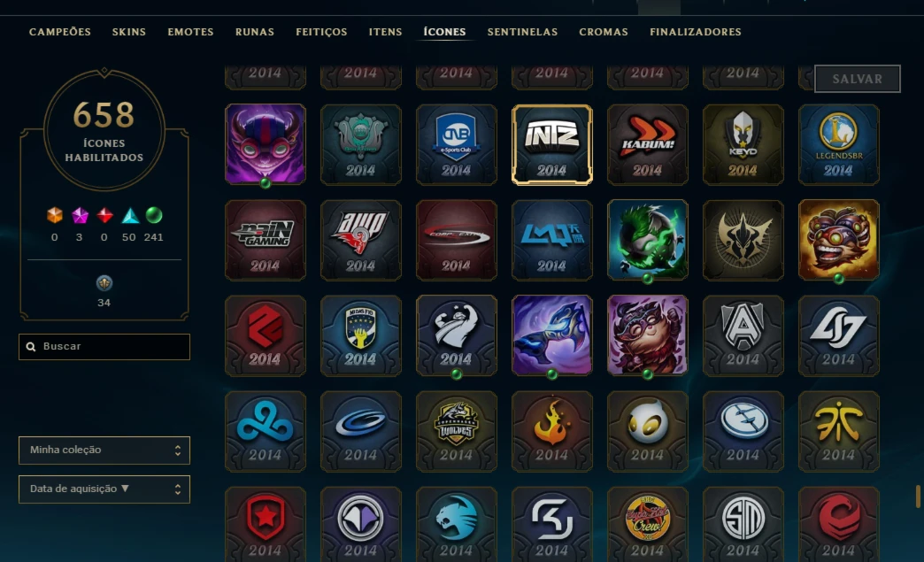The height and width of the screenshot is (562, 924).
Task: Select the INTZ 2014 icon
Action: pyautogui.click(x=552, y=145)
